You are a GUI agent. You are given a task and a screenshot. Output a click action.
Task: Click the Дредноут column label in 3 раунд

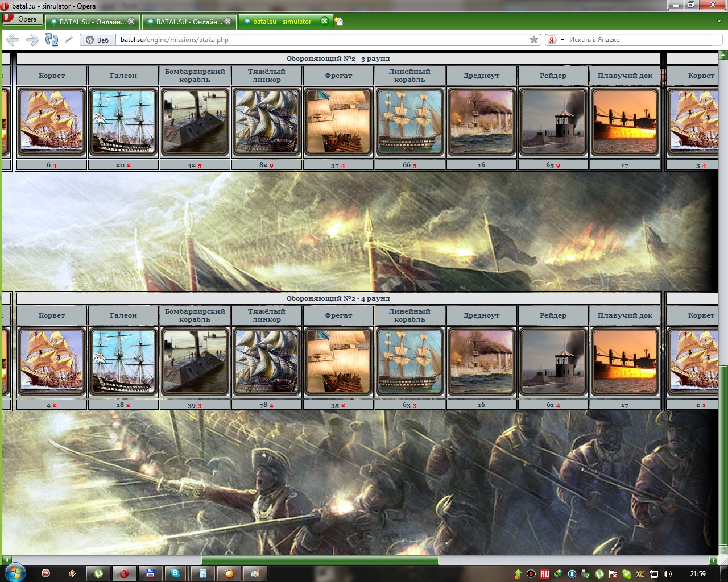pyautogui.click(x=482, y=76)
